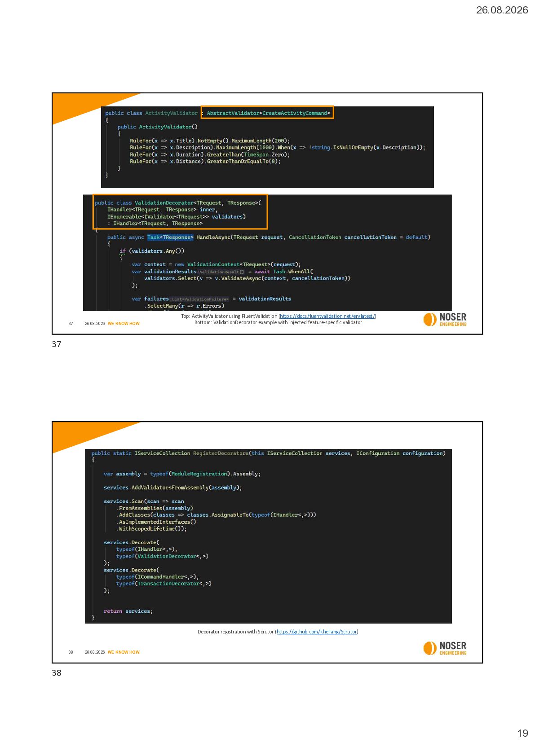Image resolution: width=535 pixels, height=756 pixels.
Task: Click the RuleFor x.Description MaximumLength(1000) line
Action: pos(277,147)
